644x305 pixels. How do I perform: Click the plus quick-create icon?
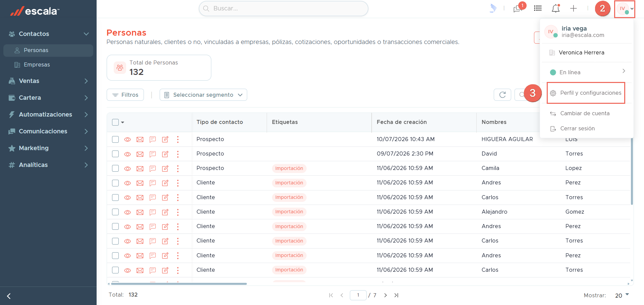pyautogui.click(x=573, y=8)
